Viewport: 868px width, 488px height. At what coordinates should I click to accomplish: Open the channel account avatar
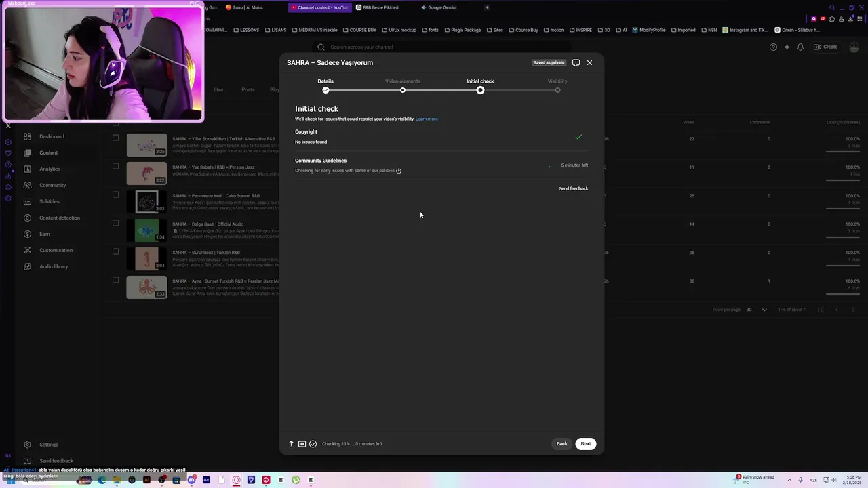click(854, 47)
